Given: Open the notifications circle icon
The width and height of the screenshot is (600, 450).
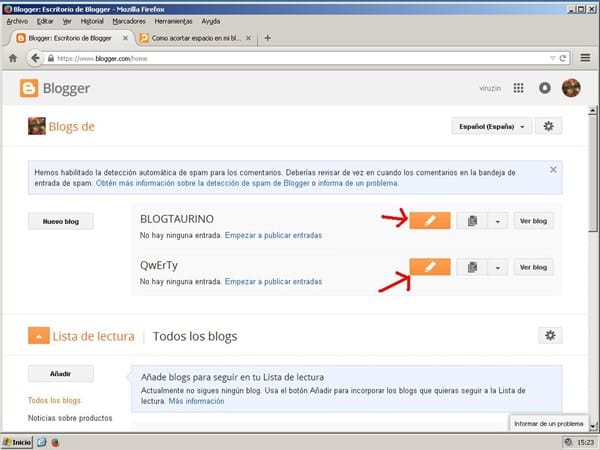Looking at the screenshot, I should (x=545, y=88).
